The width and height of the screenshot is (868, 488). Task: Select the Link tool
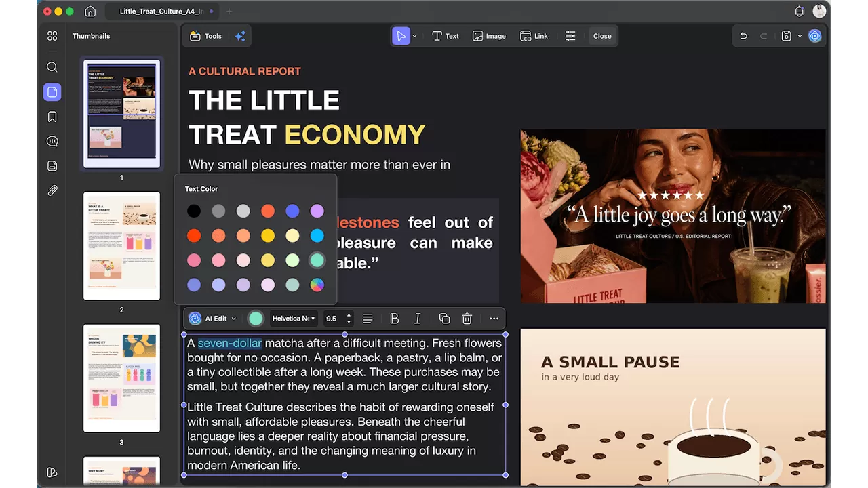pos(534,36)
